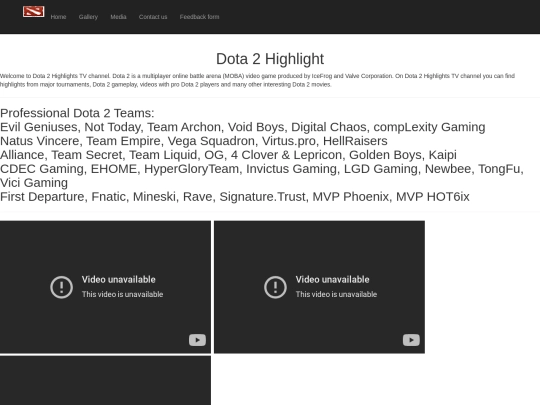Click exclamation icon in second video
This screenshot has height=405, width=540.
(x=275, y=287)
